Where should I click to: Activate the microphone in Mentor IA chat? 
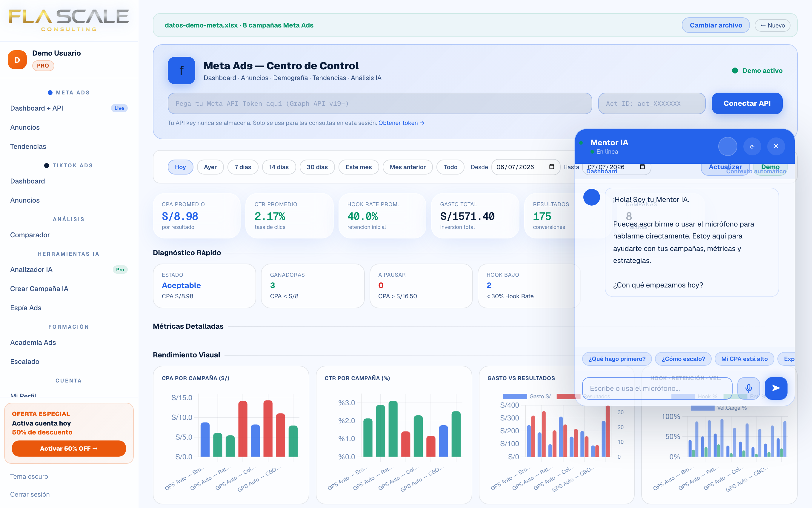(749, 388)
